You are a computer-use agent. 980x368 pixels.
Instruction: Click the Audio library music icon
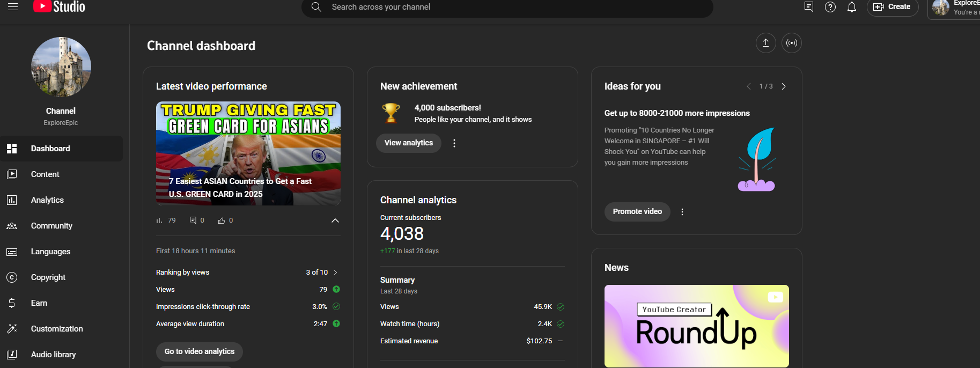[12, 355]
